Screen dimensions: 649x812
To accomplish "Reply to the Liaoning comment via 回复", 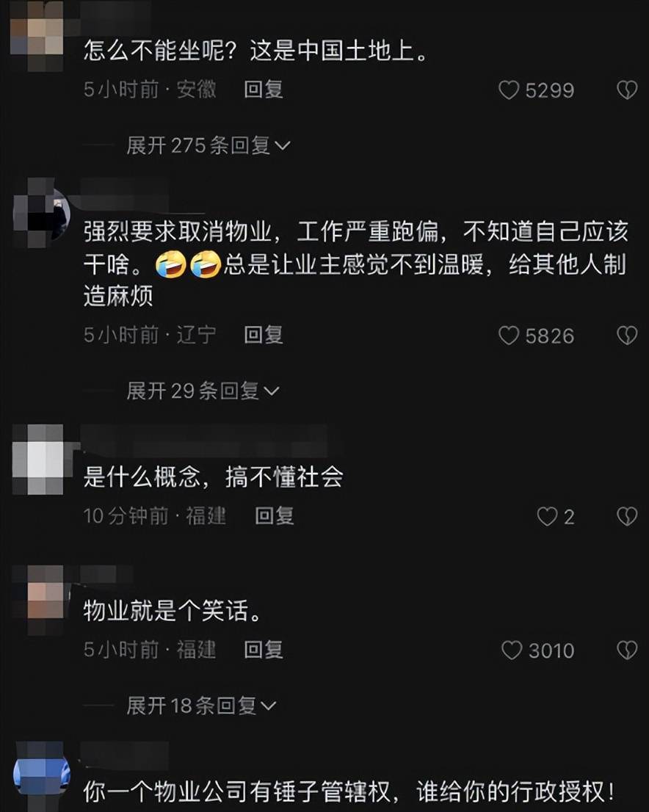I will point(264,335).
